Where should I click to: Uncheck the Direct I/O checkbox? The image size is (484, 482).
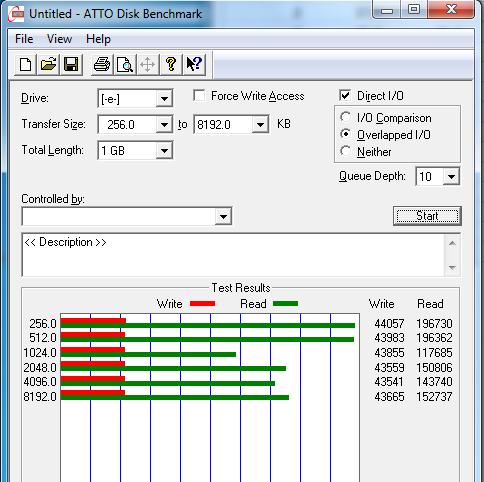[x=345, y=96]
